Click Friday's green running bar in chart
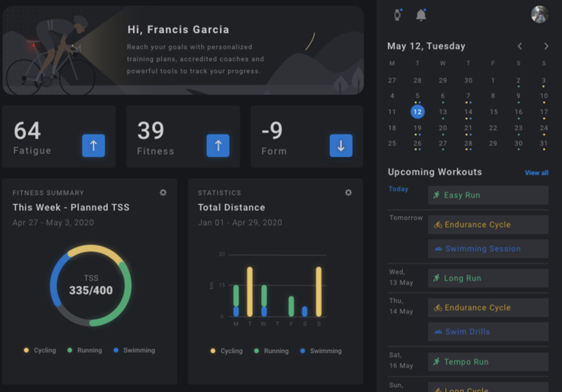The width and height of the screenshot is (562, 392). (x=291, y=306)
